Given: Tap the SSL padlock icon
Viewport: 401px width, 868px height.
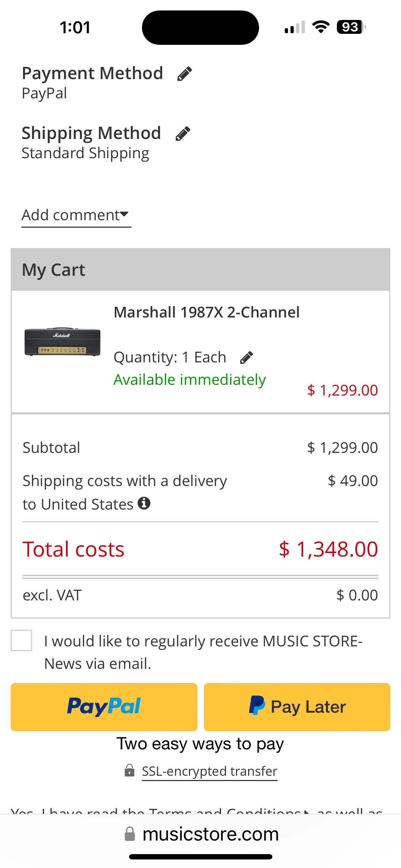Looking at the screenshot, I should pos(129,770).
